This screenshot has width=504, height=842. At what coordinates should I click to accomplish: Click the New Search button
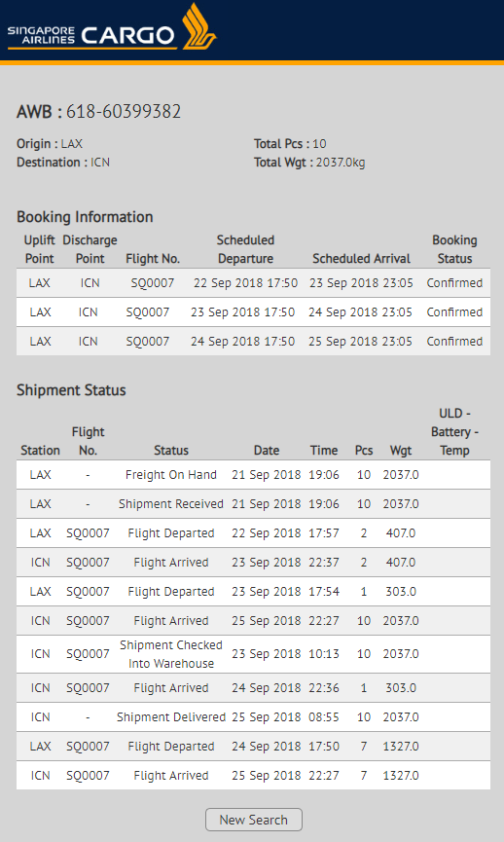point(253,820)
